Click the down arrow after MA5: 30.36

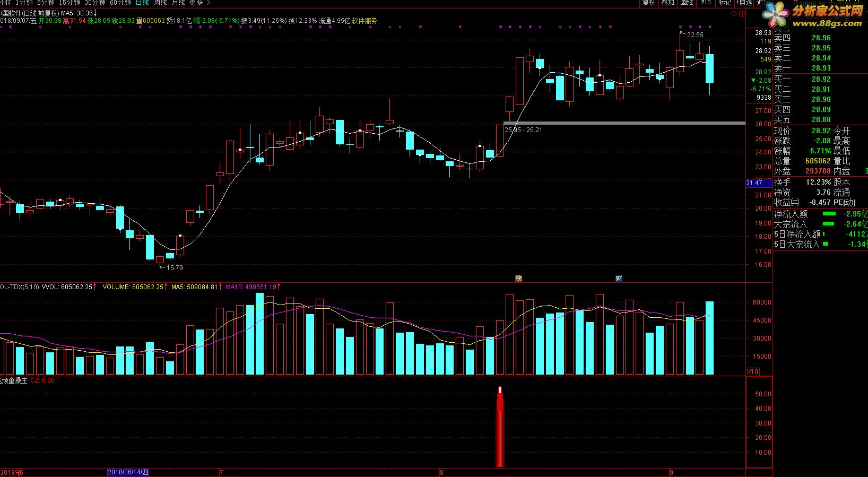tap(95, 13)
